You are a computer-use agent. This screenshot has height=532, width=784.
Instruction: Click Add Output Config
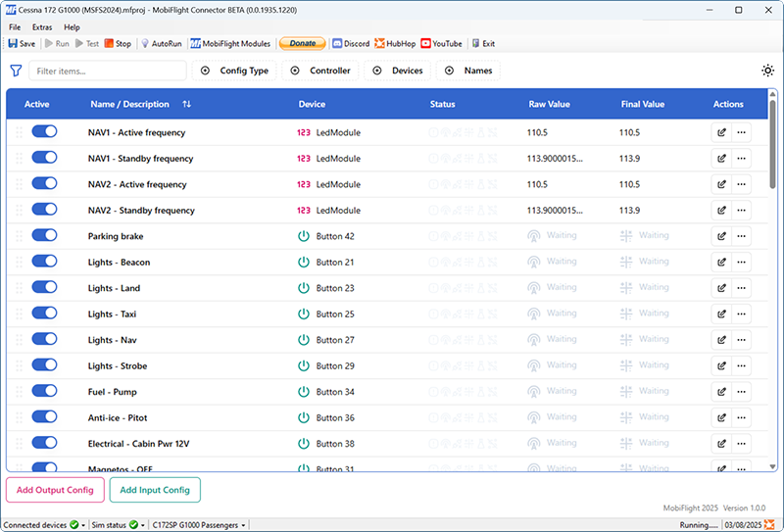(x=55, y=490)
